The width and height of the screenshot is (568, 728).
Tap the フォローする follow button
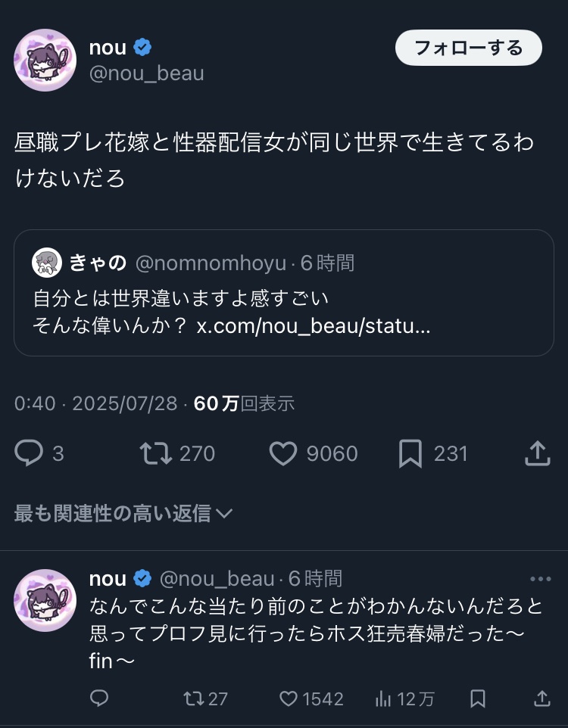click(x=468, y=48)
